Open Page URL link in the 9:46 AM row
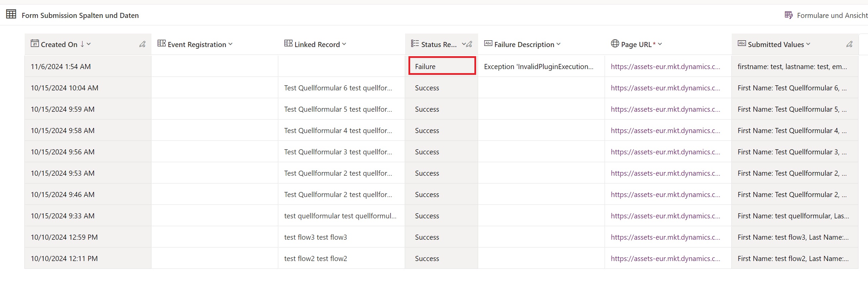 pyautogui.click(x=665, y=195)
